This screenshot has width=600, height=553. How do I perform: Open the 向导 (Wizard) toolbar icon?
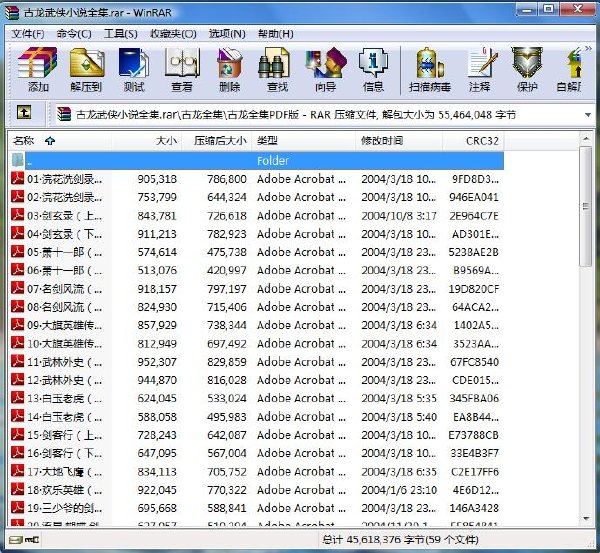pyautogui.click(x=326, y=69)
